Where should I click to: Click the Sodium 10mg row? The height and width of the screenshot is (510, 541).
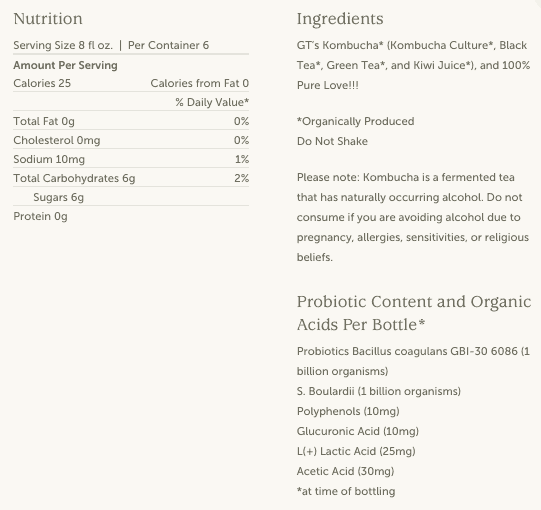tap(131, 159)
